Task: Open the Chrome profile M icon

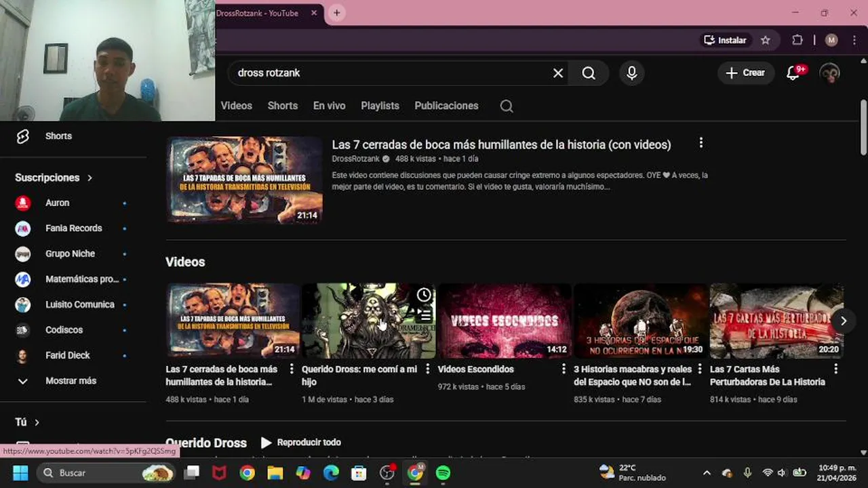Action: (831, 40)
